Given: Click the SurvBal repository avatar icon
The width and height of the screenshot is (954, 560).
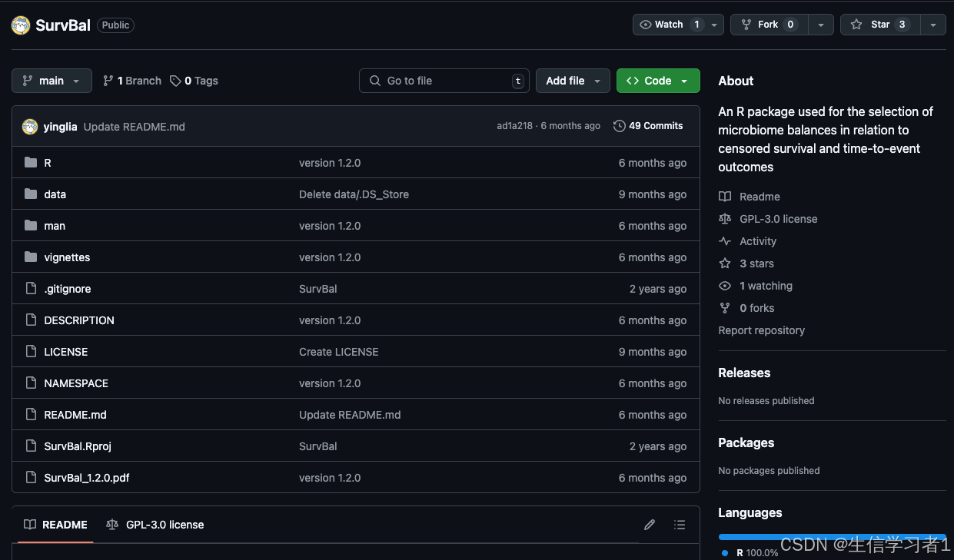Looking at the screenshot, I should tap(21, 25).
